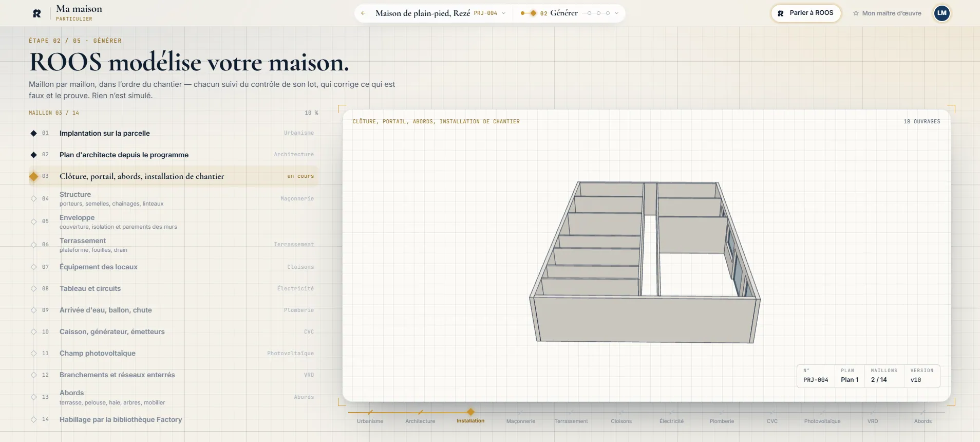Image resolution: width=980 pixels, height=442 pixels.
Task: Click the ROOS logo in header
Action: (37, 13)
